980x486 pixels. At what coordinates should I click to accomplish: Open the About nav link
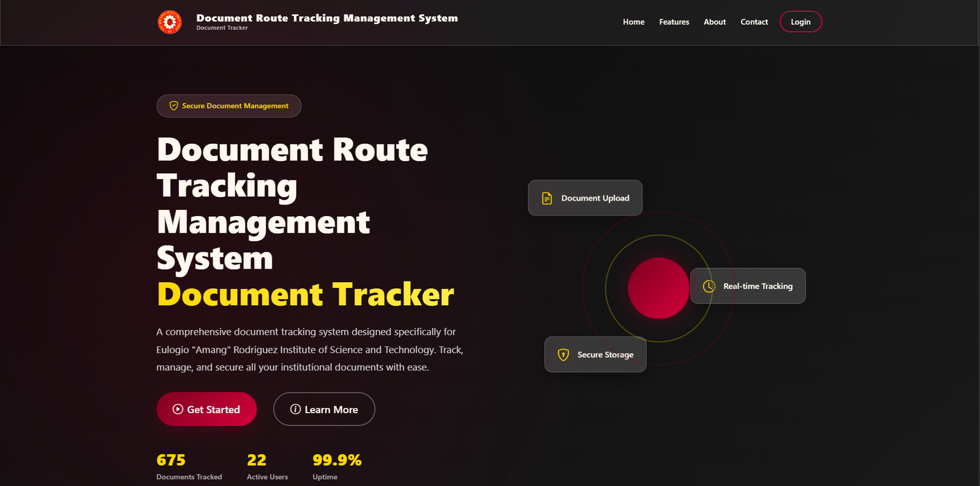tap(714, 22)
